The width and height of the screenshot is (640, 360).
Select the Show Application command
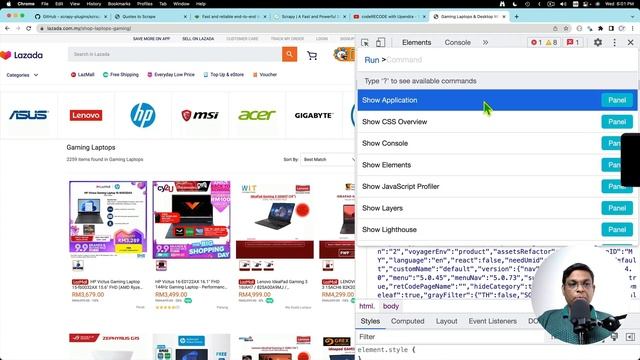pyautogui.click(x=497, y=100)
